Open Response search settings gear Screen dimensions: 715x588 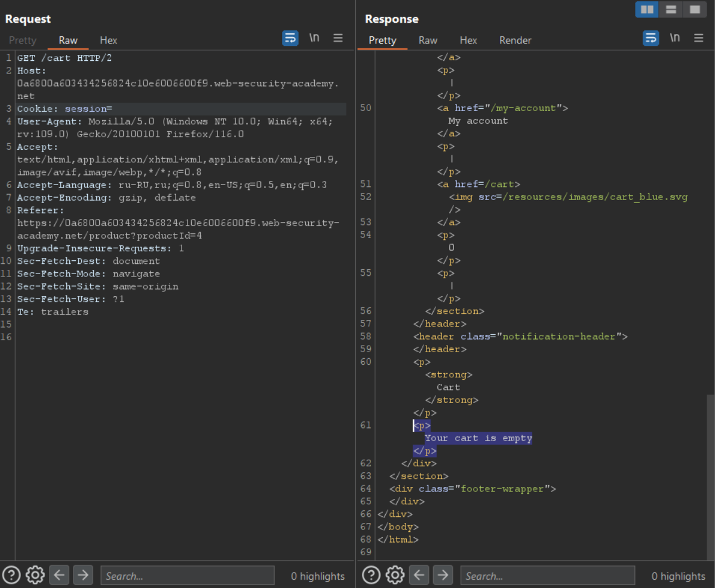(x=395, y=575)
